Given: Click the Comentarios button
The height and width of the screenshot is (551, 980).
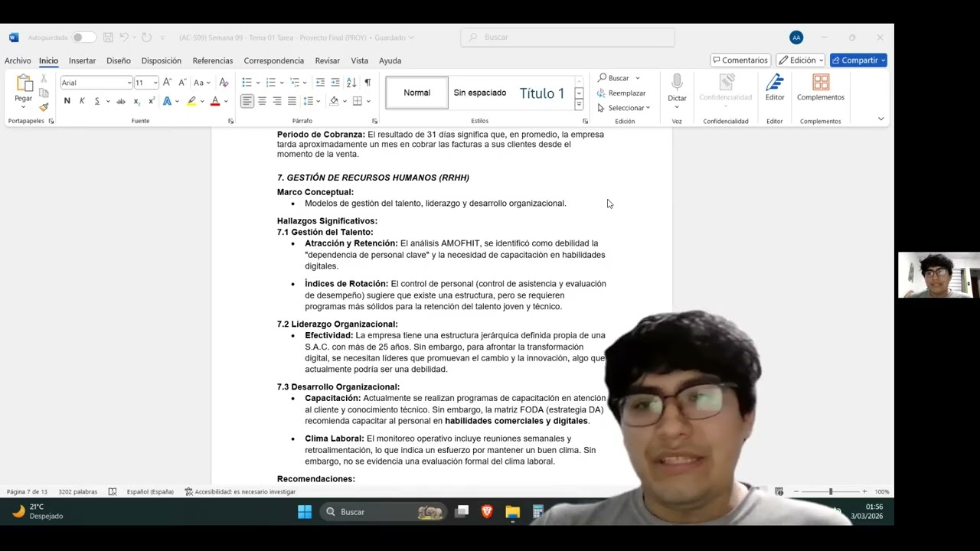Looking at the screenshot, I should pos(740,60).
